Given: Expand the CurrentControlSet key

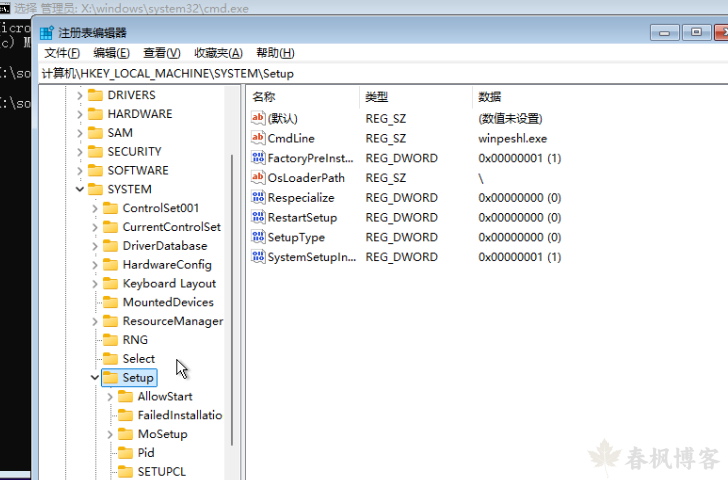Looking at the screenshot, I should pyautogui.click(x=95, y=227).
